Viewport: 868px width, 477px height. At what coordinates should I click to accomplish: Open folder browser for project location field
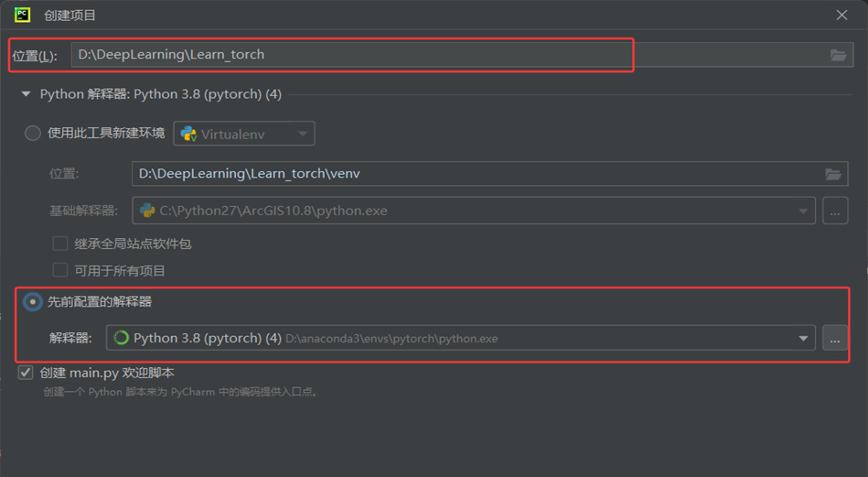[838, 55]
